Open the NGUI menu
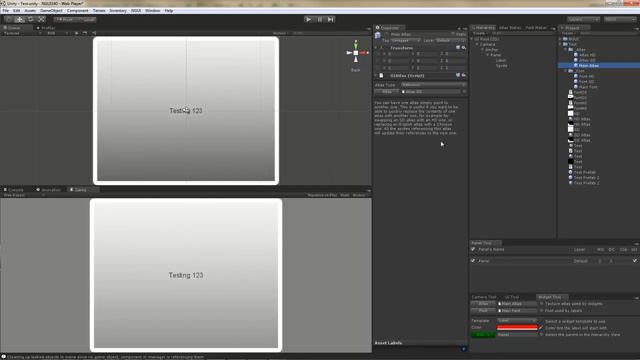The image size is (640, 360). tap(136, 11)
